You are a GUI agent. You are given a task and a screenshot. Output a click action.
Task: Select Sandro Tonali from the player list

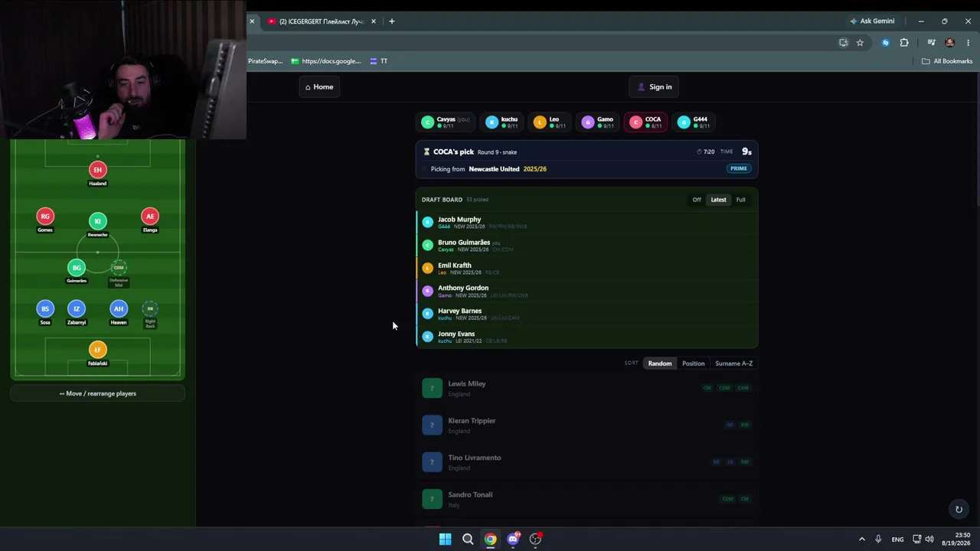click(x=586, y=499)
